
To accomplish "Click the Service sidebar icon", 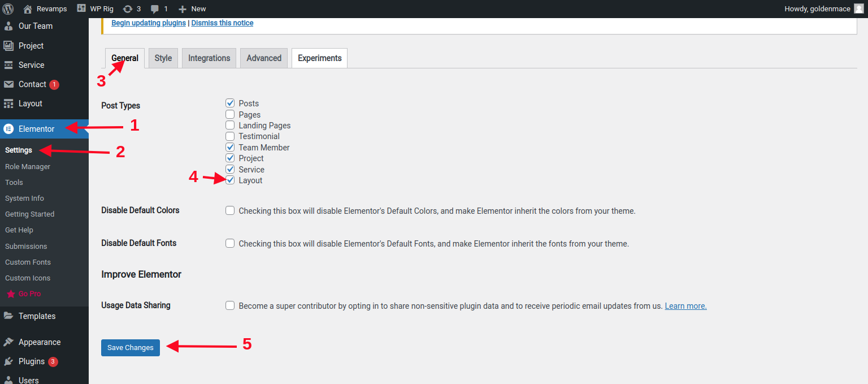I will [x=8, y=65].
